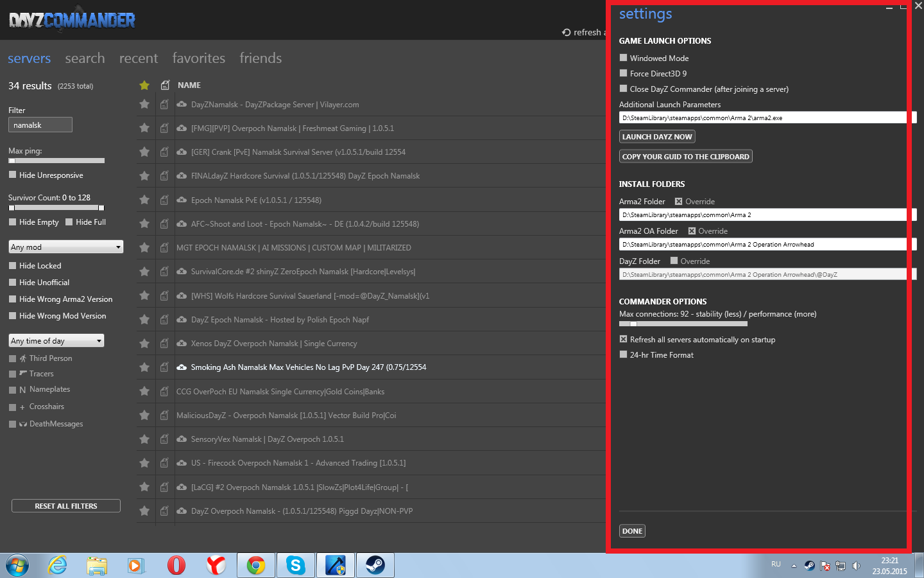Viewport: 924px width, 578px height.
Task: Star the [FMG][PVP] Overpoch Namalsk server
Action: coord(144,128)
